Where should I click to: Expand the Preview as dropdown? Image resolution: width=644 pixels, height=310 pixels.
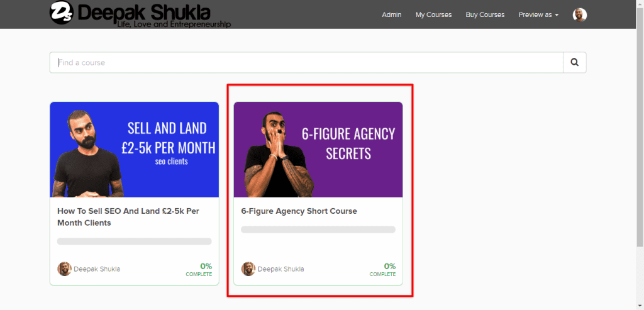[x=538, y=15]
